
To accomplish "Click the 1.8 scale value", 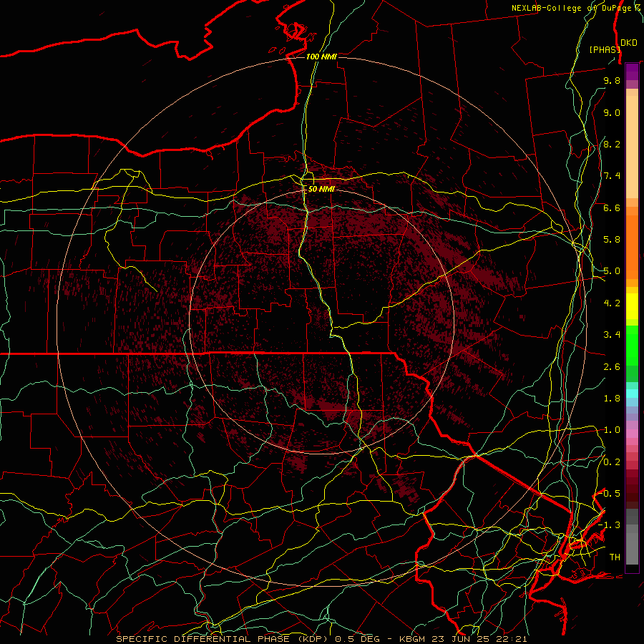I will 612,399.
